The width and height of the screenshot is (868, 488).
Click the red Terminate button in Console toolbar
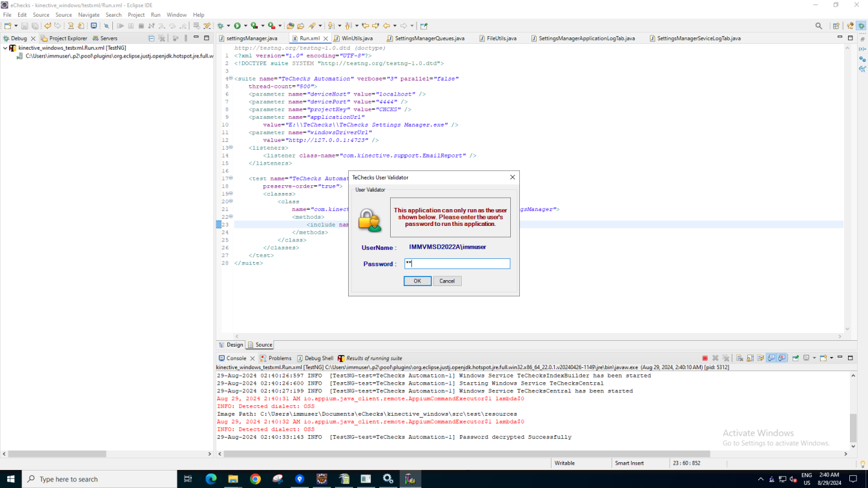(x=705, y=358)
